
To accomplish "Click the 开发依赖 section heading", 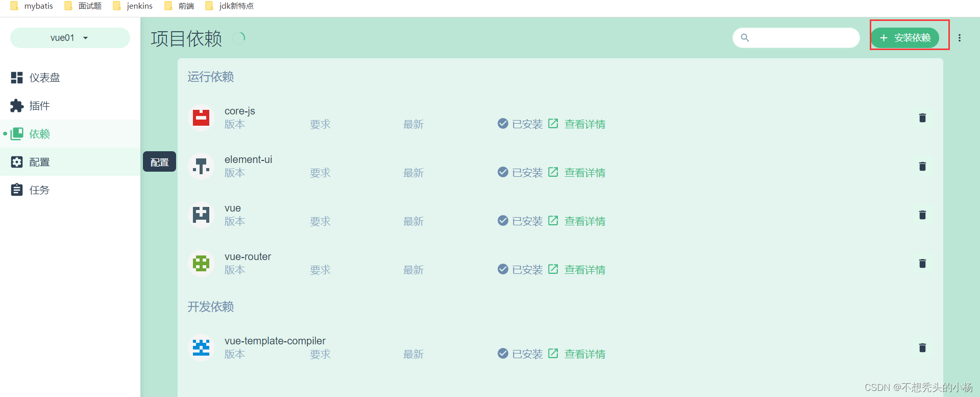I will pyautogui.click(x=211, y=307).
